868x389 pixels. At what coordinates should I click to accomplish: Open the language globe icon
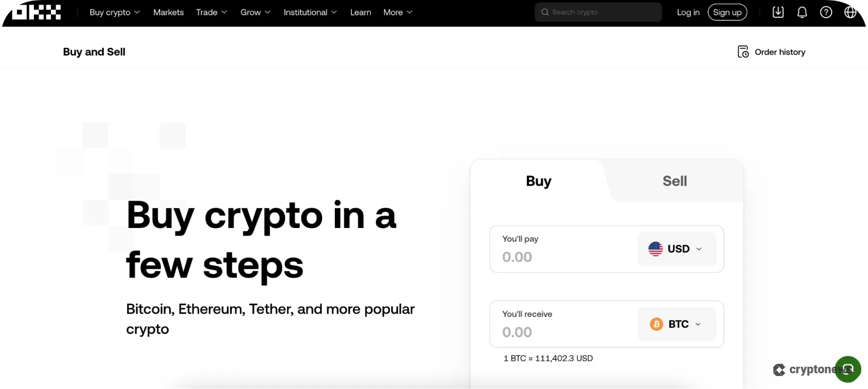point(850,12)
